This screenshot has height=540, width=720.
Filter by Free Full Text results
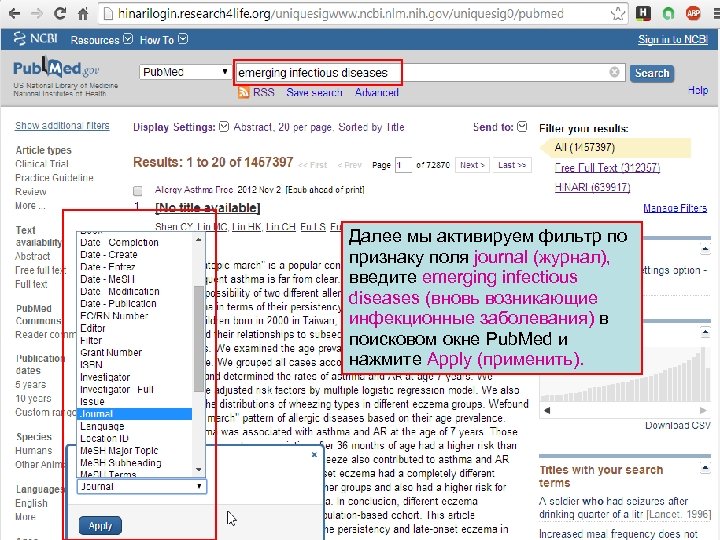point(607,168)
